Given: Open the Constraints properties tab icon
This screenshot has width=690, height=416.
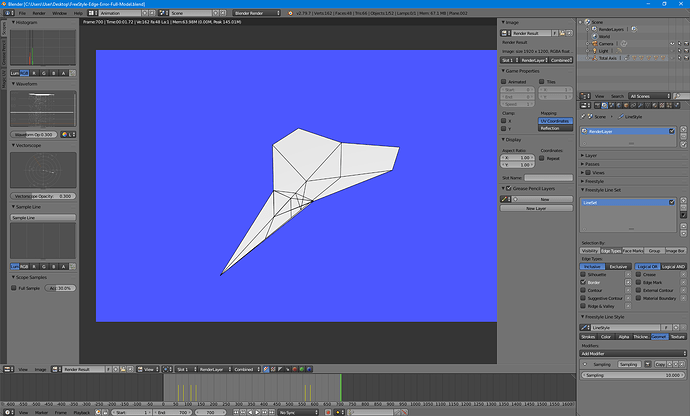Looking at the screenshot, I should tap(633, 105).
